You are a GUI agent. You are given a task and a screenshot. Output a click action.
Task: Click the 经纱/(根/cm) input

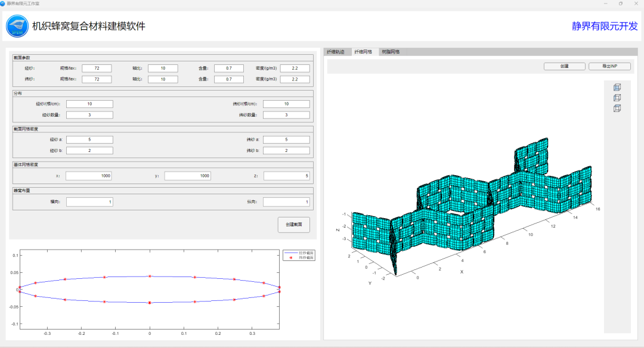89,104
